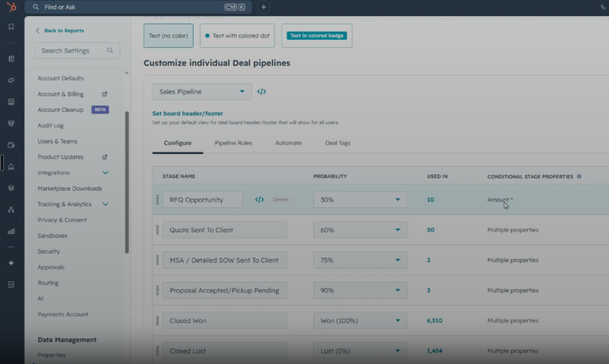Screen dimensions: 609x364
Task: Click the HubSpot sprocket logo
Action: [12, 7]
